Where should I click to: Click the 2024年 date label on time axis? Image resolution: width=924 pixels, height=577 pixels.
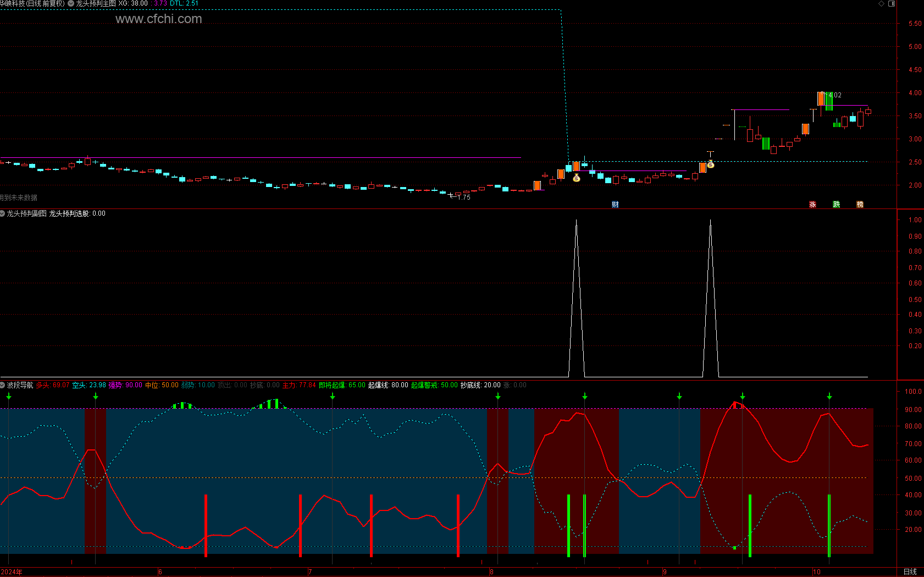click(x=12, y=572)
